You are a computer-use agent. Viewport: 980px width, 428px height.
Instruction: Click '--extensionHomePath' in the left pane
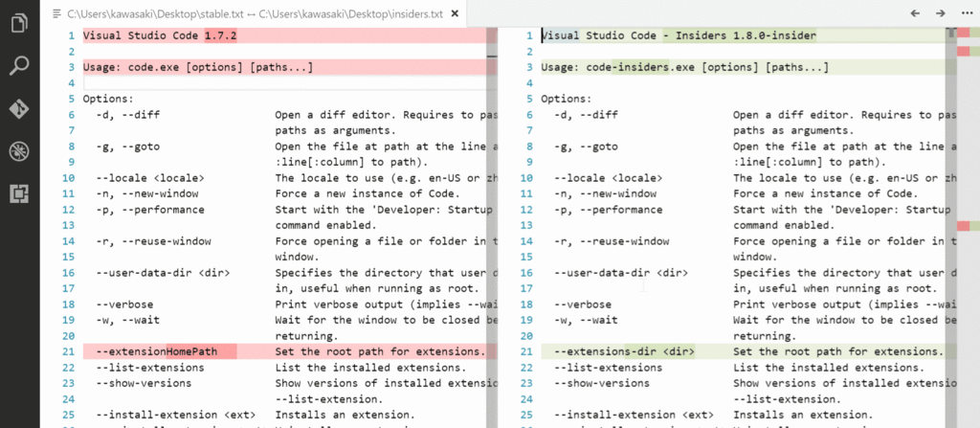[x=157, y=351]
